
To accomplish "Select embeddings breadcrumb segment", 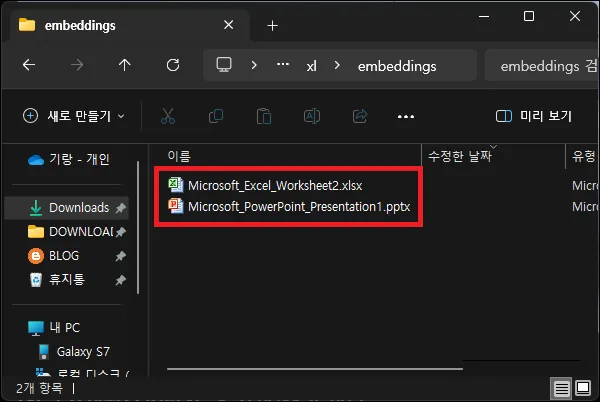I will click(397, 66).
